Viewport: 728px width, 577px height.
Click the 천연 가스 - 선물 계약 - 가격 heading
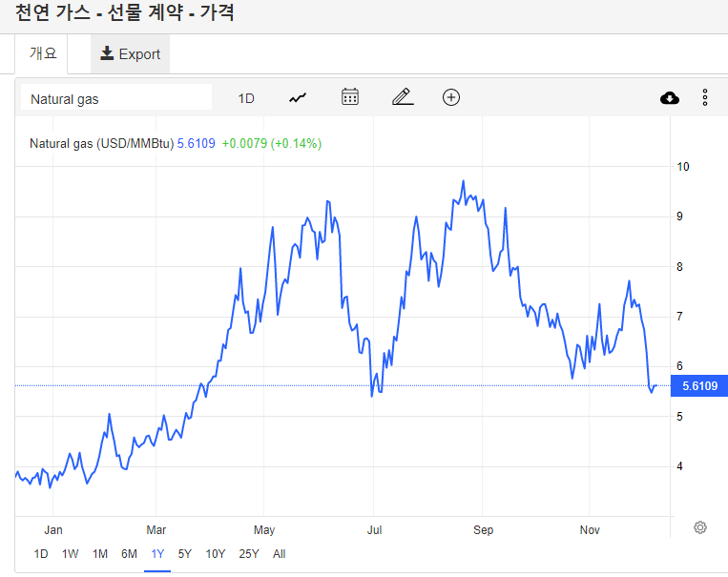[124, 12]
